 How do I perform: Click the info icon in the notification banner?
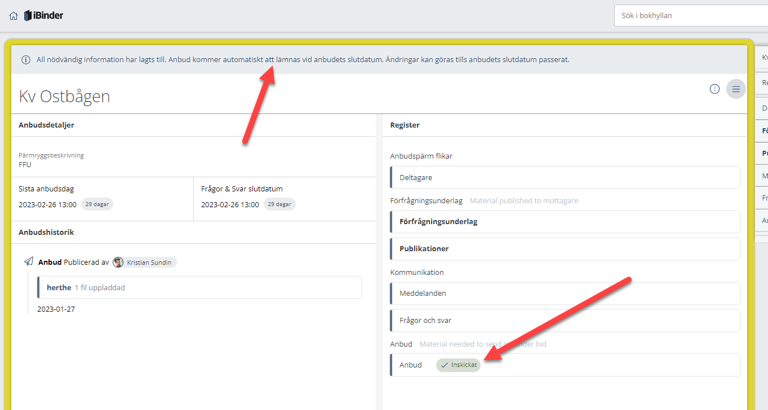[x=26, y=60]
